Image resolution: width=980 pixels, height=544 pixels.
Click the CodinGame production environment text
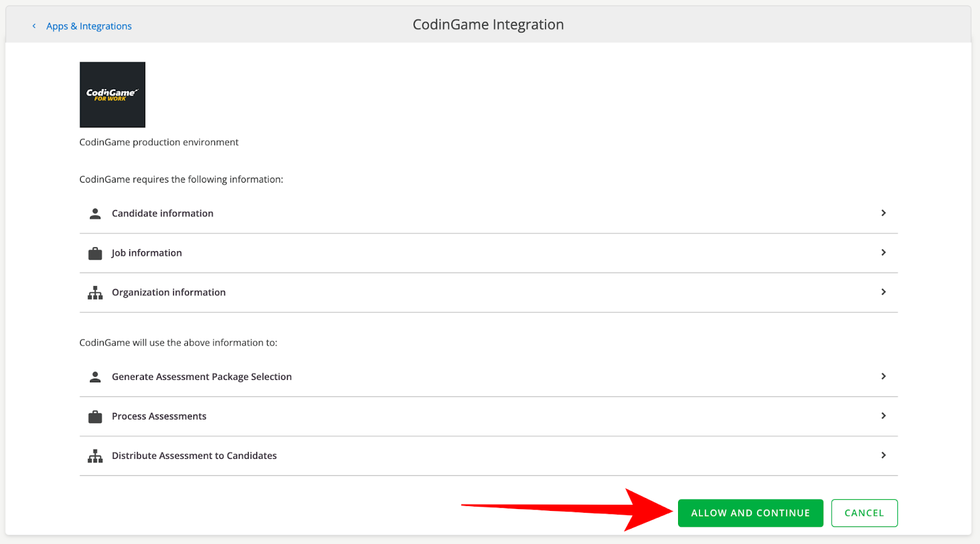[x=159, y=142]
